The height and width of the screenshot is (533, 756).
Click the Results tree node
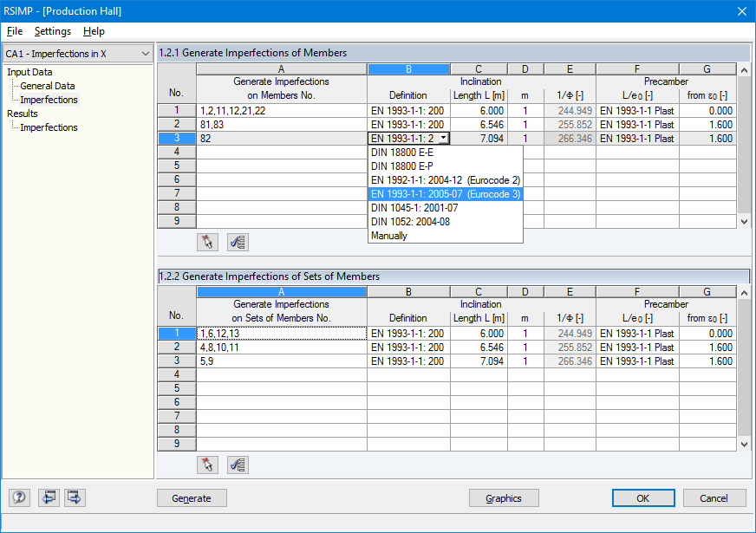23,114
